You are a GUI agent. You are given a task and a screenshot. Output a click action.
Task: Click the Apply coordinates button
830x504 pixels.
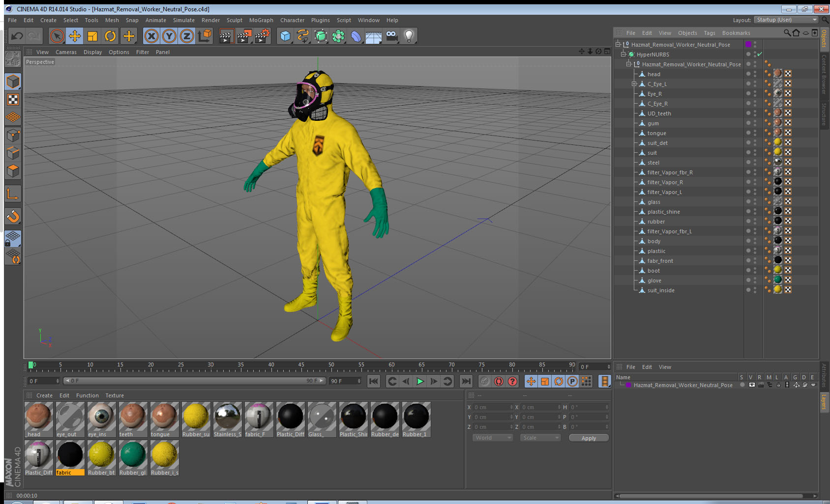[589, 438]
